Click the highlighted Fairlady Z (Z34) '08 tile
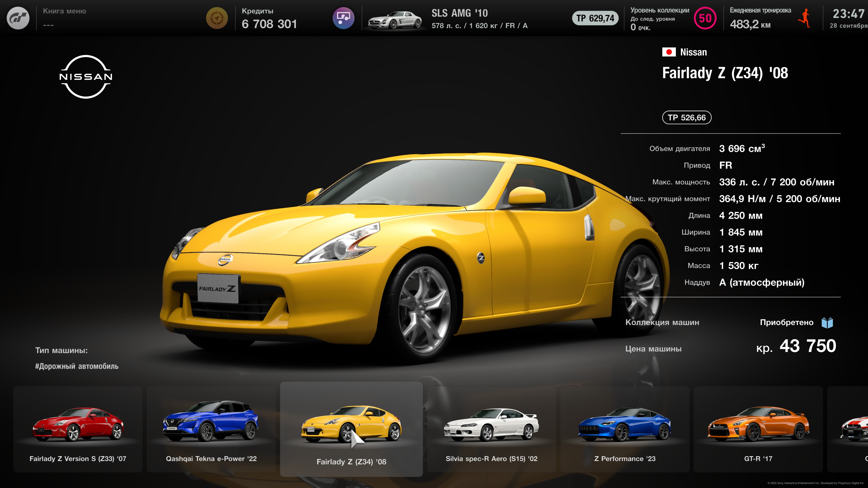The width and height of the screenshot is (868, 488). pyautogui.click(x=351, y=429)
